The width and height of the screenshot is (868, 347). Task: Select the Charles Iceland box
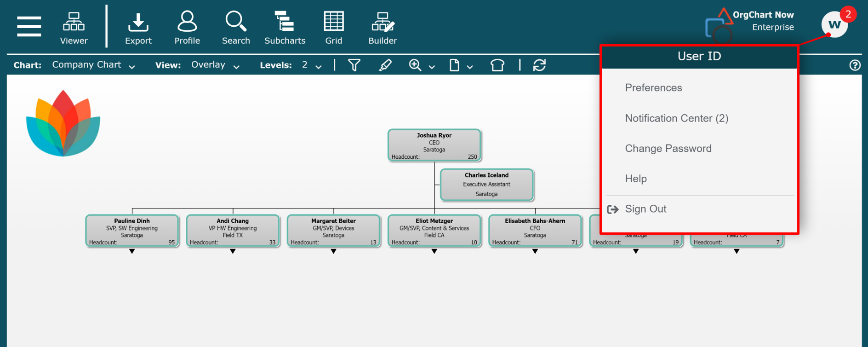(x=486, y=185)
